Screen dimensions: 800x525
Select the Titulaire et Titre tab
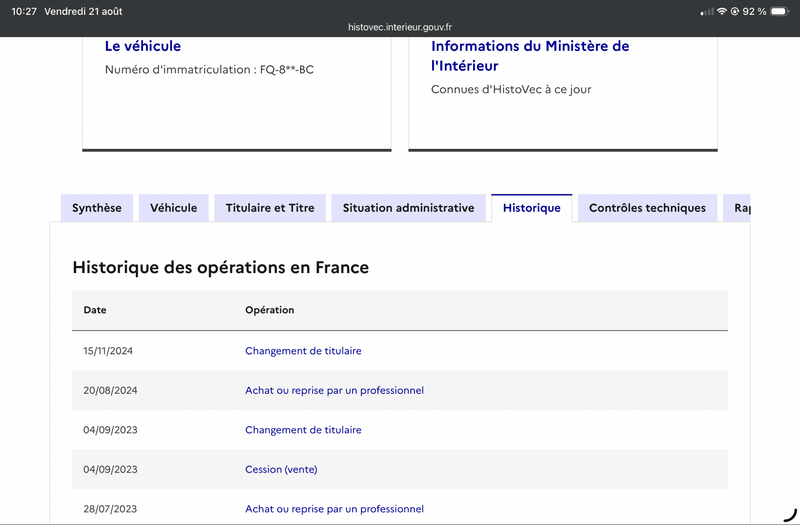[x=270, y=208]
